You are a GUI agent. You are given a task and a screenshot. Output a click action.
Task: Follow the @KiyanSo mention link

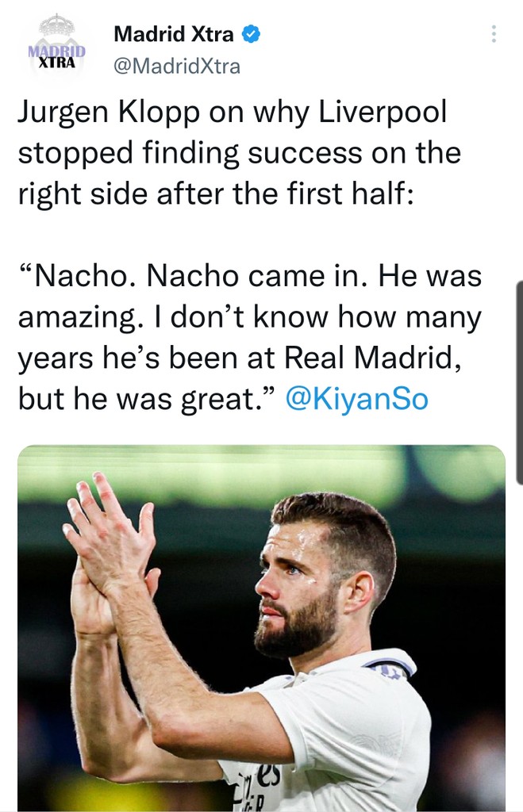(x=356, y=398)
